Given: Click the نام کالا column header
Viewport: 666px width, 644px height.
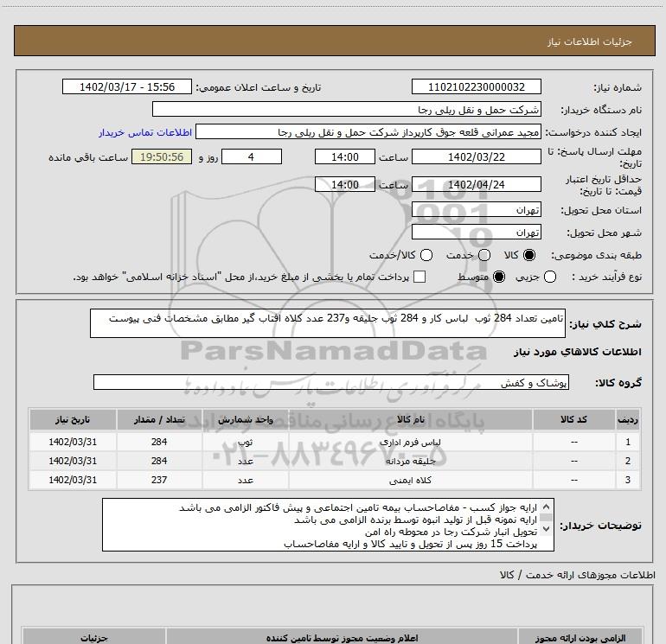Looking at the screenshot, I should tap(410, 419).
